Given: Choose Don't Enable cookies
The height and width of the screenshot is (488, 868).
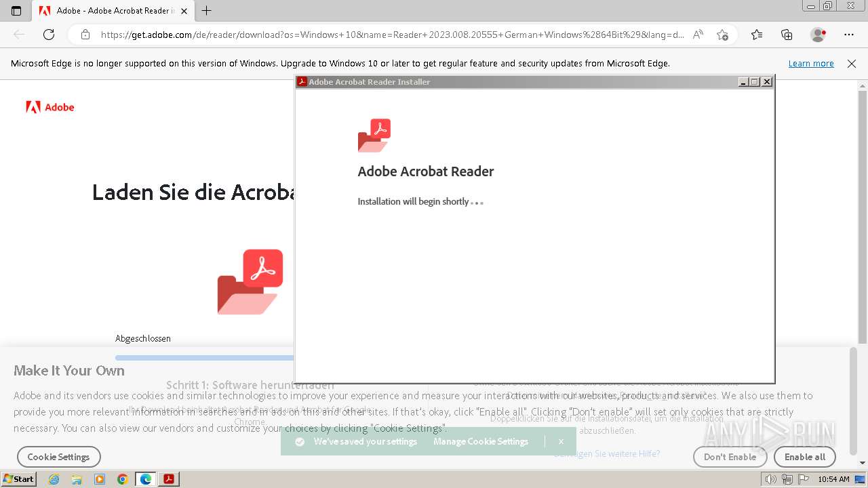Looking at the screenshot, I should click(x=730, y=457).
